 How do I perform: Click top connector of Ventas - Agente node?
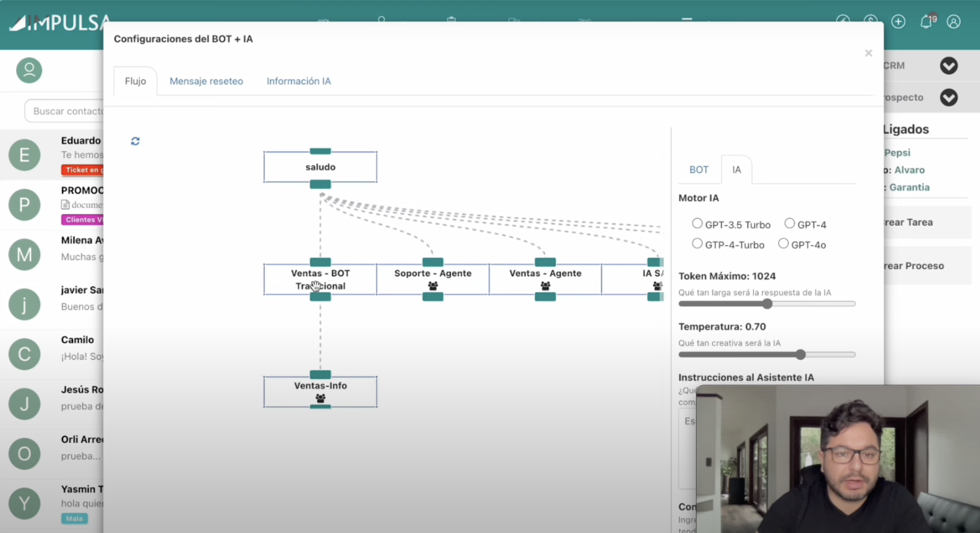[545, 262]
